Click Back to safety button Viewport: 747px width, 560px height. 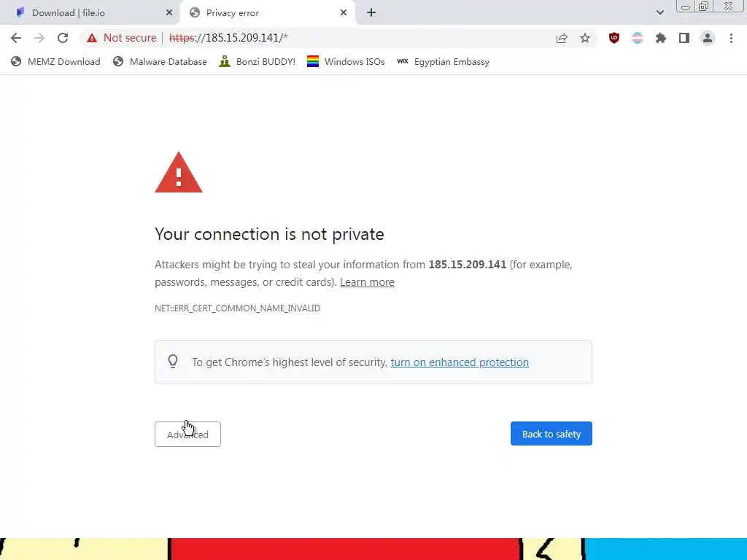551,434
